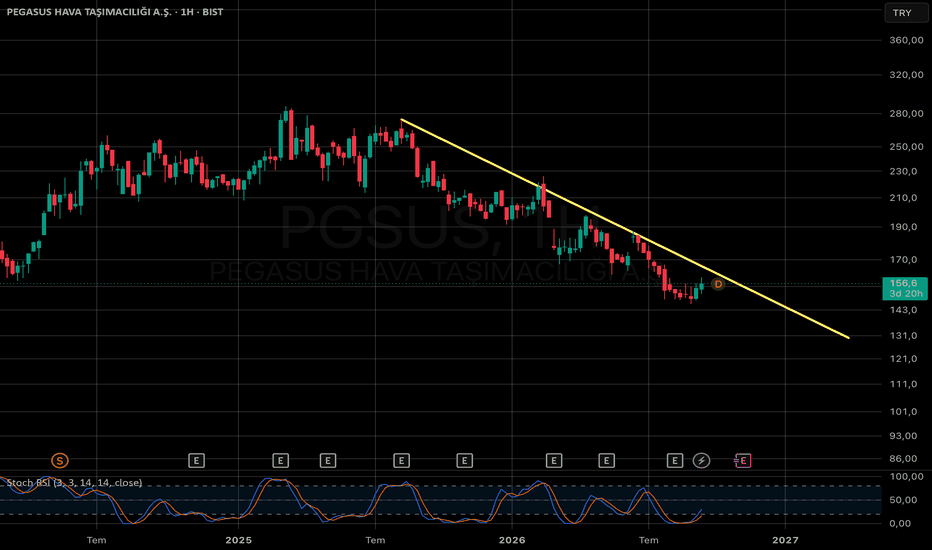The height and width of the screenshot is (550, 932).
Task: Click the 143,0 price axis label
Action: tap(903, 310)
